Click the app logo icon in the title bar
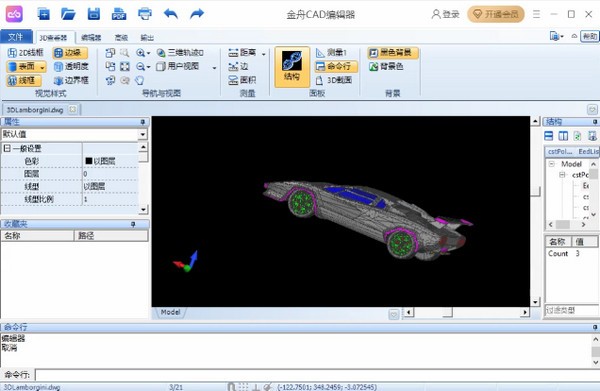Viewport: 600px width, 391px height. (x=14, y=14)
